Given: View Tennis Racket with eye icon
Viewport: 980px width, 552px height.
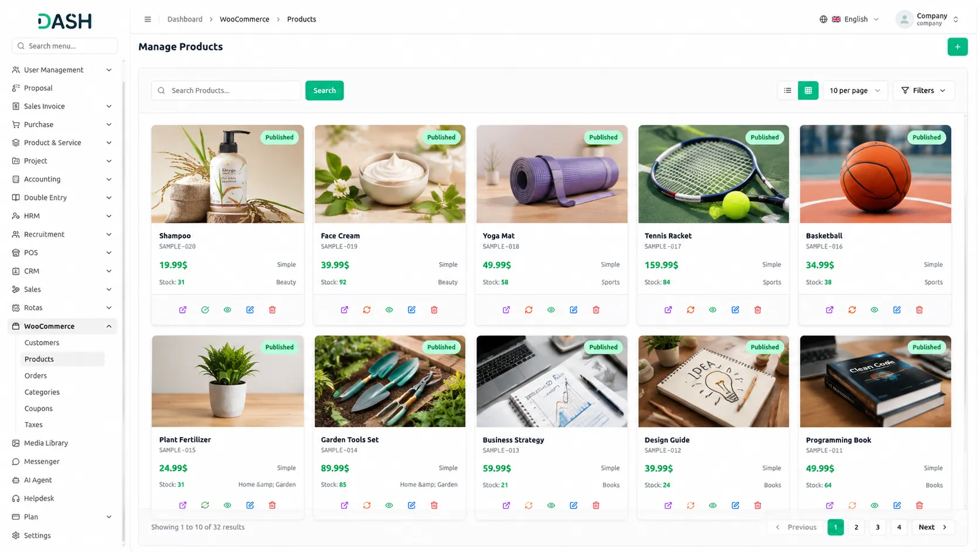Looking at the screenshot, I should (x=713, y=310).
